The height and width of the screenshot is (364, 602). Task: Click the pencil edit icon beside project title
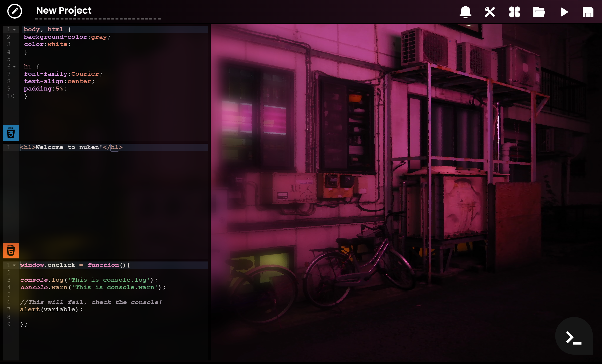pyautogui.click(x=14, y=11)
